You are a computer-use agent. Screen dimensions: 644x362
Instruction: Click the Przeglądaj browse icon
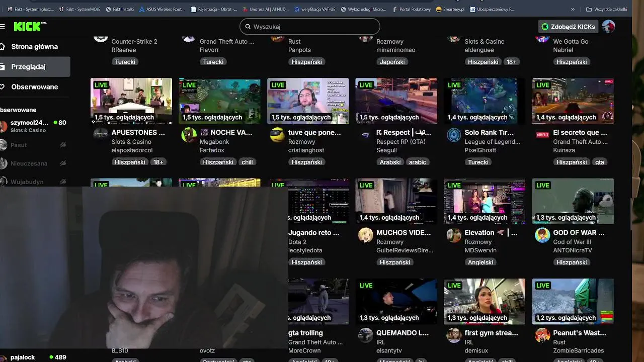pos(3,66)
